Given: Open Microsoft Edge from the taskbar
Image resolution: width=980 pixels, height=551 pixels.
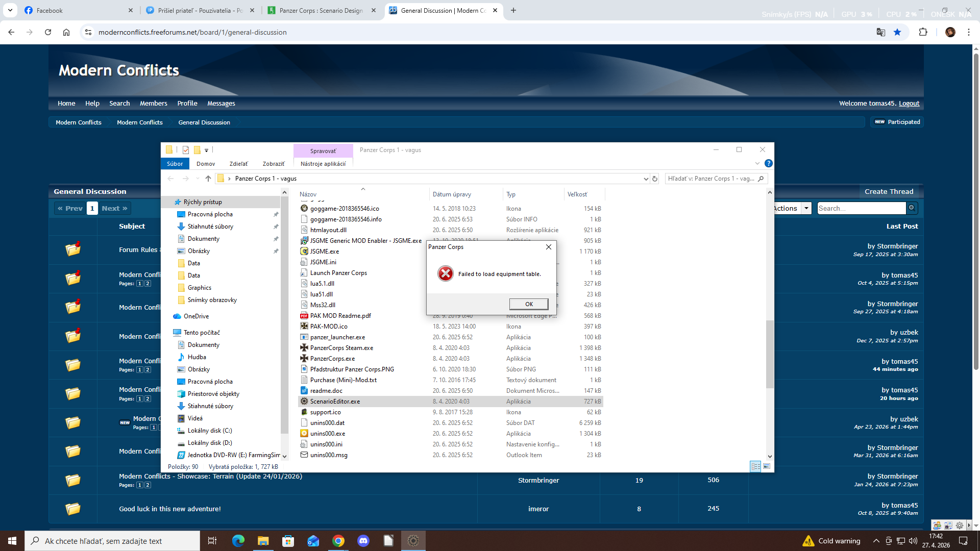Looking at the screenshot, I should click(238, 541).
